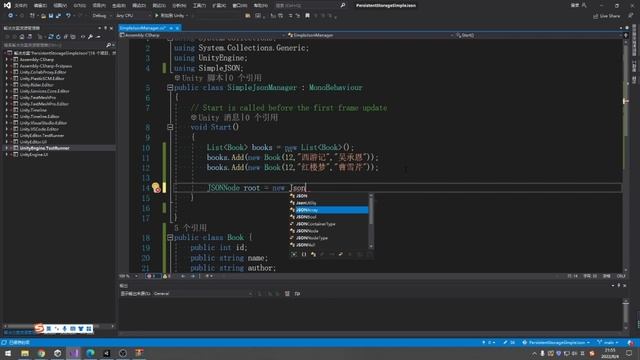This screenshot has width=640, height=360.
Task: Select the Unity.VisualStudio.Editor project
Action: click(43, 123)
